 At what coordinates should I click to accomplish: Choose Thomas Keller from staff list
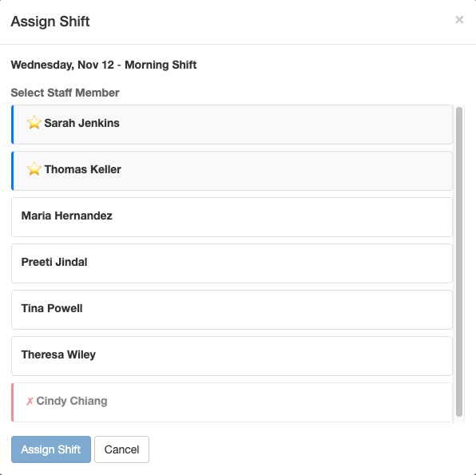point(232,171)
